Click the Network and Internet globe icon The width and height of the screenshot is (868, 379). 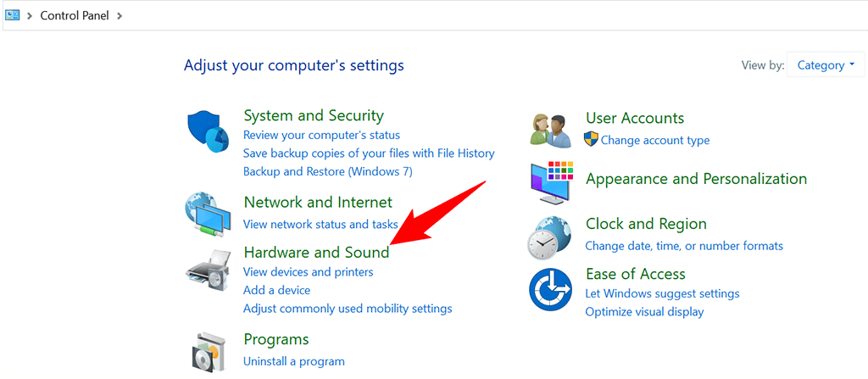click(208, 215)
